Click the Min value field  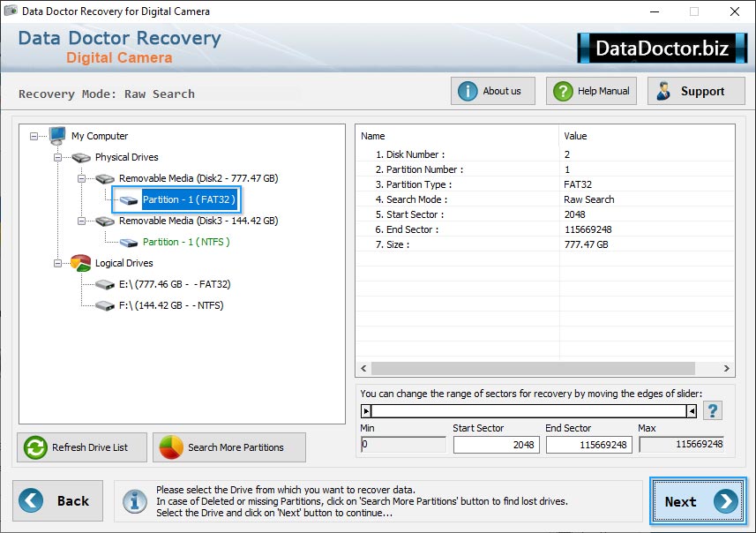[403, 444]
